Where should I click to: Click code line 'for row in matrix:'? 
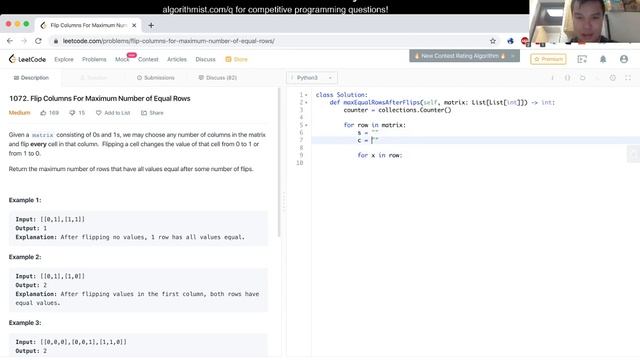(x=375, y=125)
